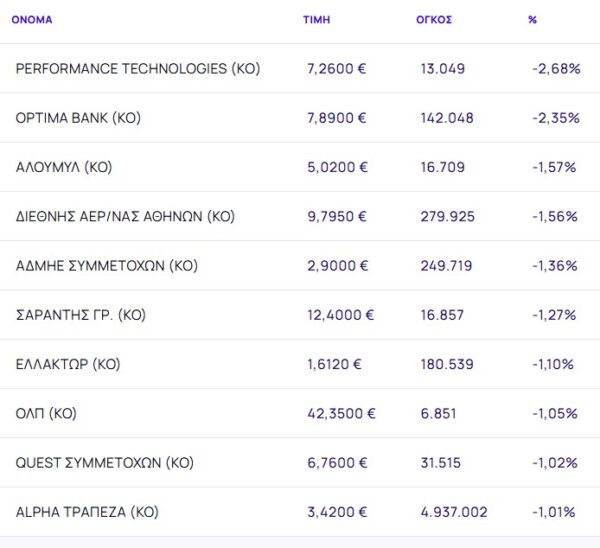Screen dimensions: 600x548
Task: Click the -2,68% change value
Action: pyautogui.click(x=555, y=69)
